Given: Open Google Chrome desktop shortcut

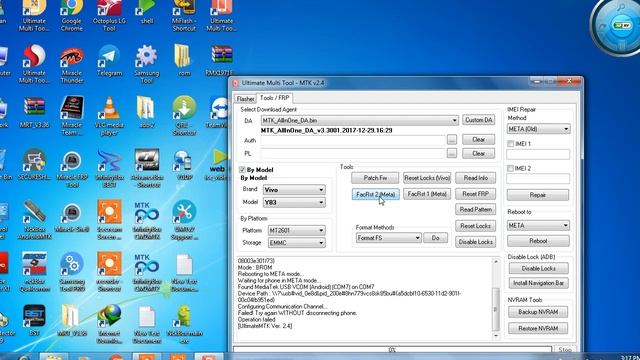Looking at the screenshot, I should [71, 16].
